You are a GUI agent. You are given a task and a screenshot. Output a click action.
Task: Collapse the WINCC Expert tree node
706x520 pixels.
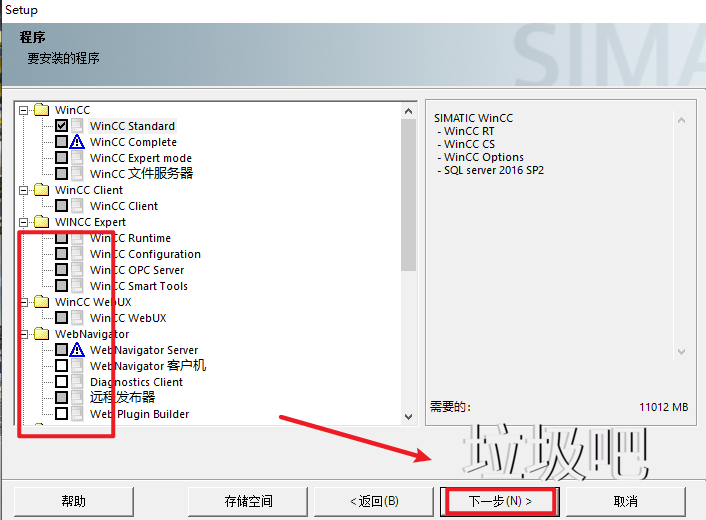pyautogui.click(x=25, y=222)
